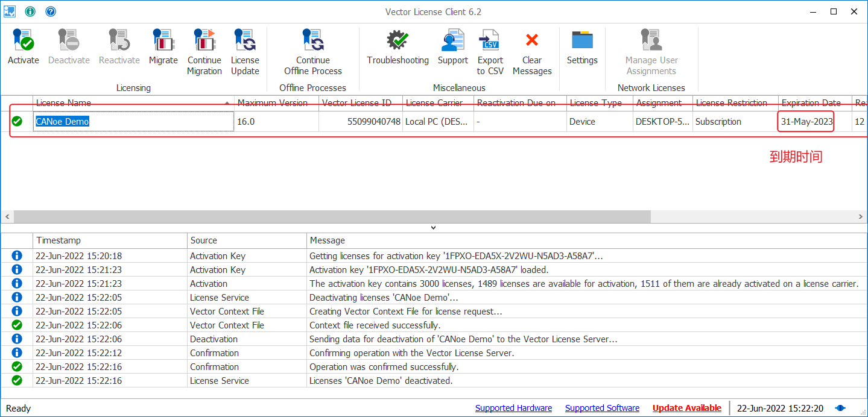The image size is (868, 417).
Task: Click the Expiration Date column header
Action: (x=815, y=103)
